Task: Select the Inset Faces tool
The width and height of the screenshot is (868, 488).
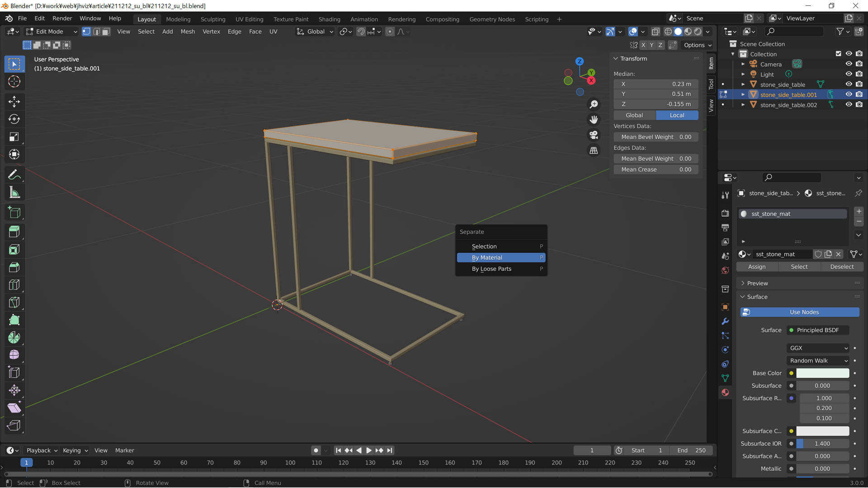Action: click(14, 249)
